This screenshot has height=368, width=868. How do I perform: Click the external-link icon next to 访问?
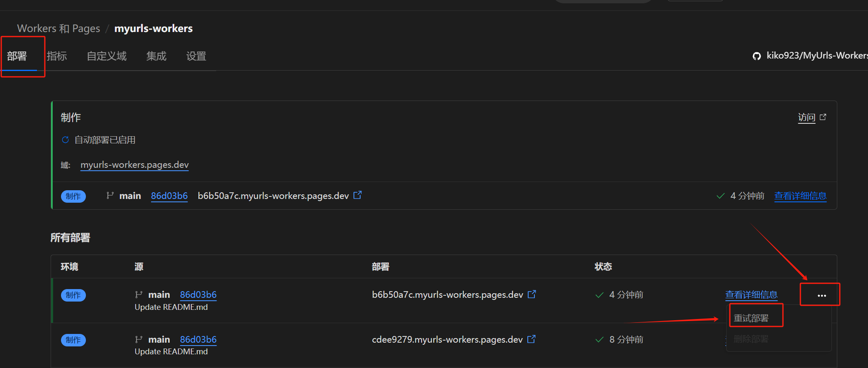tap(823, 117)
